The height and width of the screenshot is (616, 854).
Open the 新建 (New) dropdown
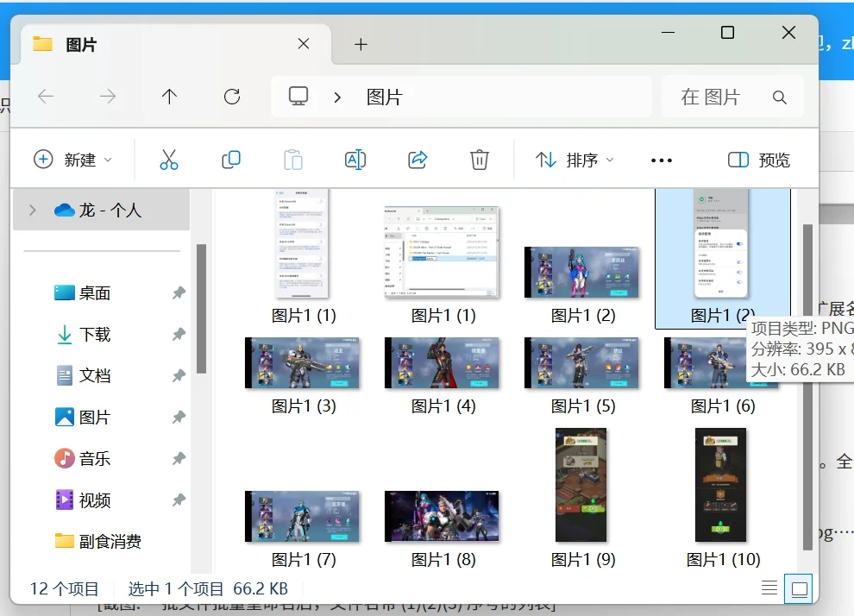point(73,160)
